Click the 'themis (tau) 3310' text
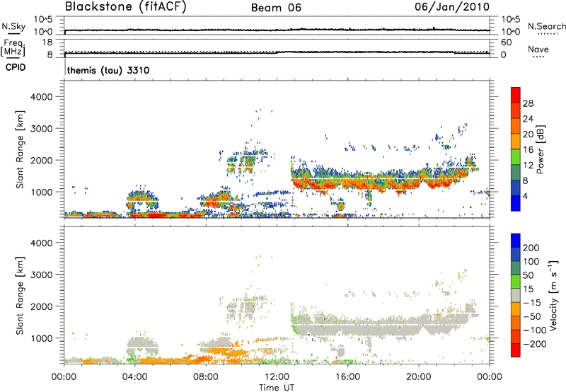 [x=108, y=70]
